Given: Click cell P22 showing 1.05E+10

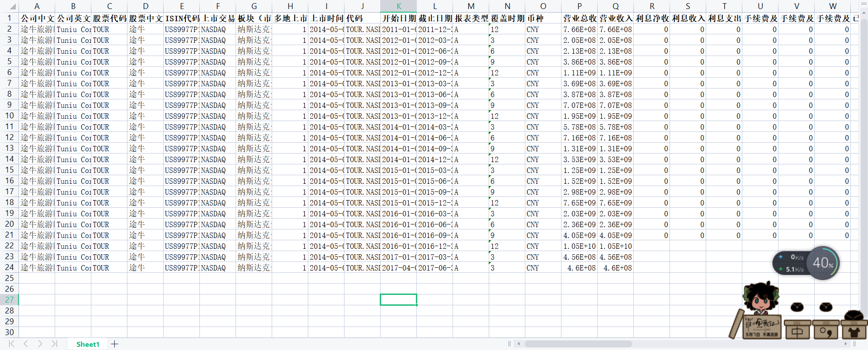Looking at the screenshot, I should coord(579,246).
